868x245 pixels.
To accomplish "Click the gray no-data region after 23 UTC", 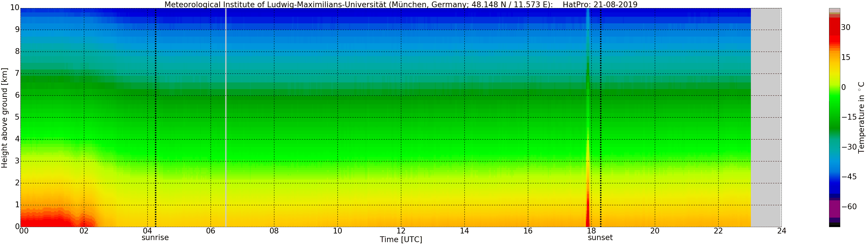I will pyautogui.click(x=766, y=118).
